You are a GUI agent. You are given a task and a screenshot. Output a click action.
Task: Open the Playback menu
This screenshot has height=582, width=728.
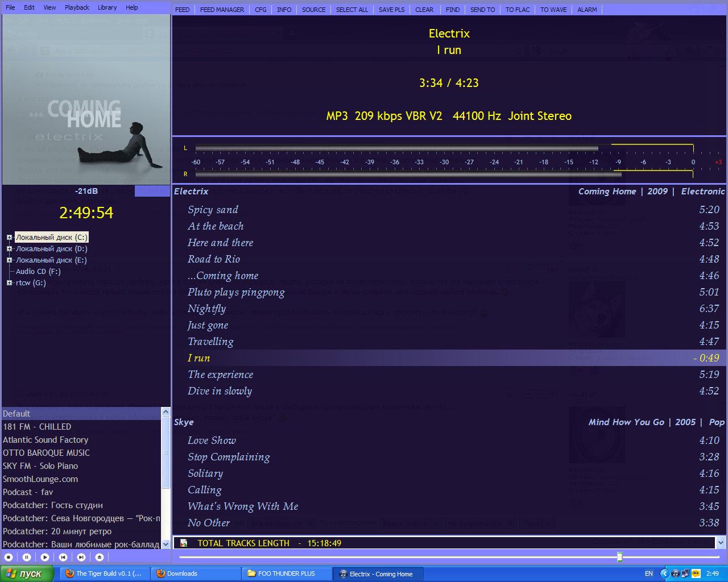click(x=77, y=7)
